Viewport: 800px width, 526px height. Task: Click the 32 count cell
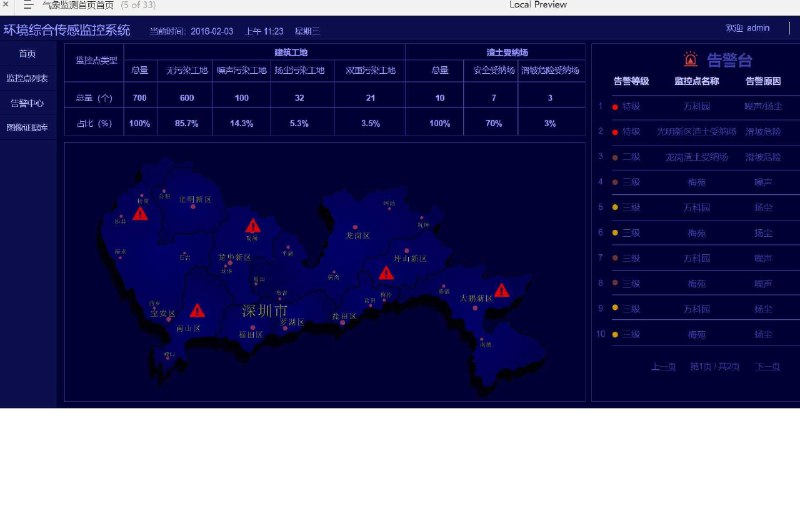[x=299, y=98]
